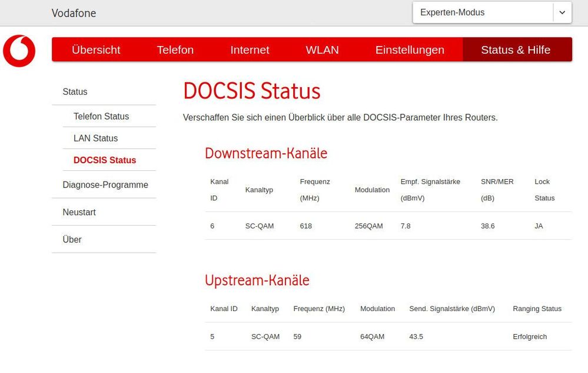
Task: Click the Vodafone logo icon
Action: 20,52
